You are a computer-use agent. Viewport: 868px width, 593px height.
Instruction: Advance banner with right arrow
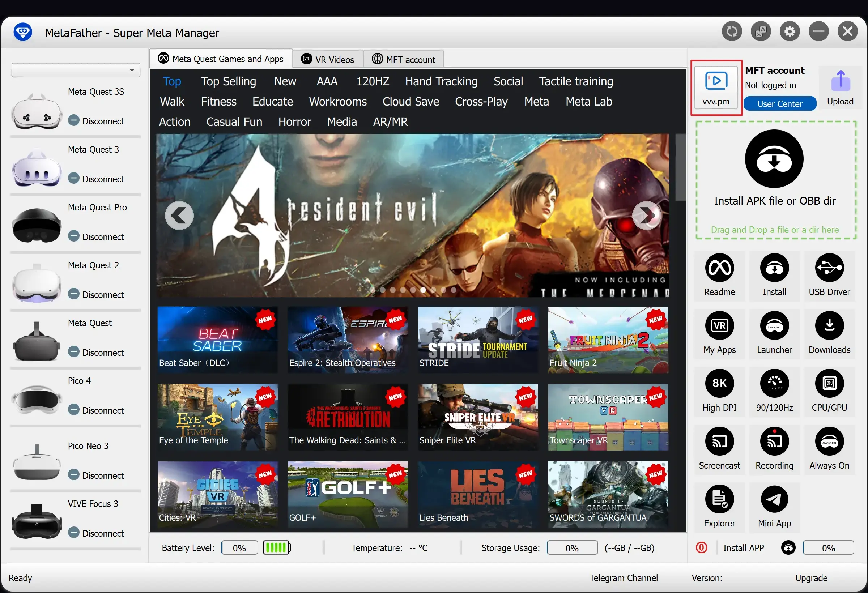tap(646, 216)
